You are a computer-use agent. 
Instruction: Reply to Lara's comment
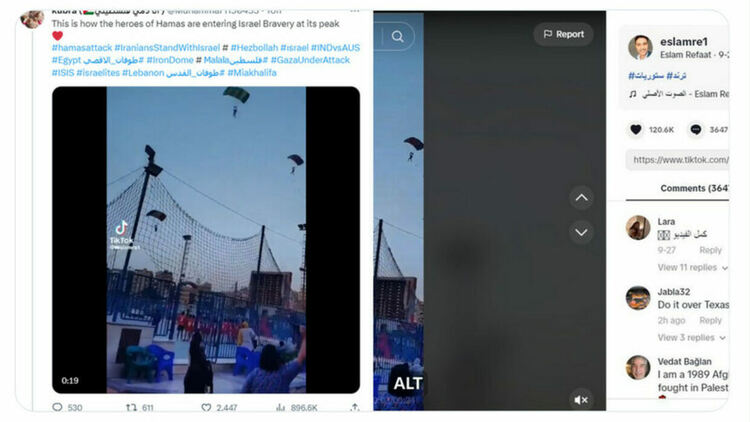coord(710,250)
